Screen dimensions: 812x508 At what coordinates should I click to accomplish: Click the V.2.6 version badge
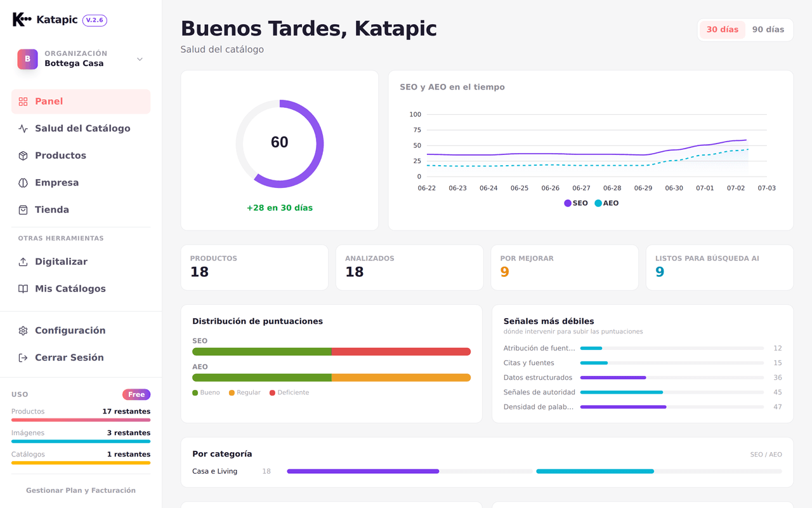point(95,20)
